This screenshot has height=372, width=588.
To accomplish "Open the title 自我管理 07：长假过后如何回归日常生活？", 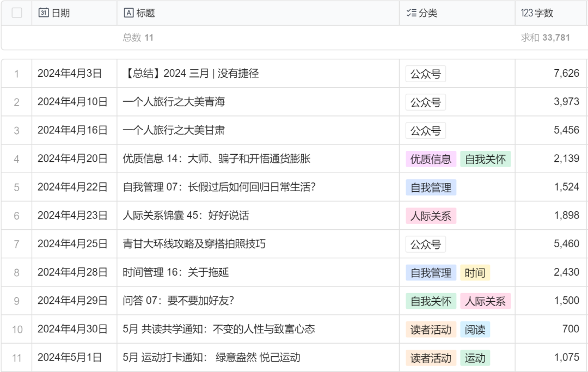I will [x=219, y=187].
